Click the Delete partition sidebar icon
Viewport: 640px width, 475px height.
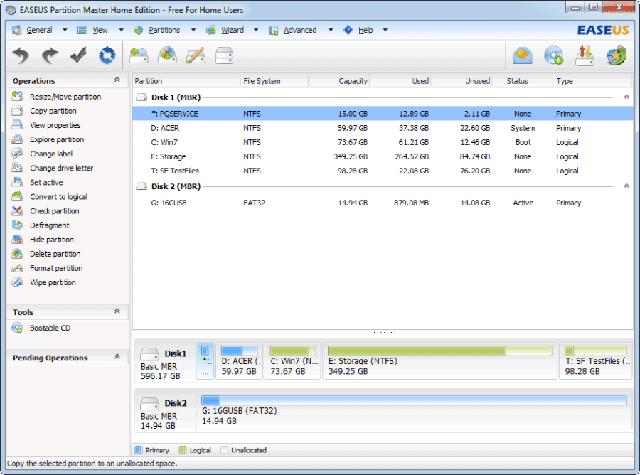tap(17, 253)
